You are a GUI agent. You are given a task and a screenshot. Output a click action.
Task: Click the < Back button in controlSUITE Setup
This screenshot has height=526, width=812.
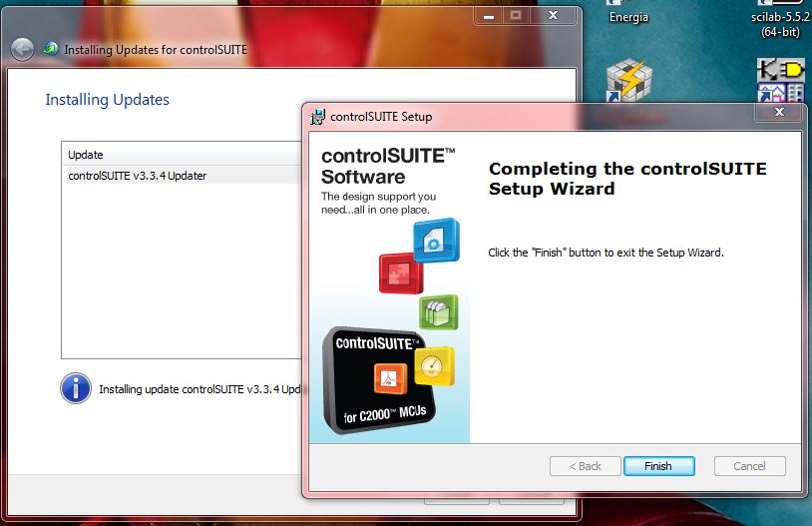[x=586, y=466]
